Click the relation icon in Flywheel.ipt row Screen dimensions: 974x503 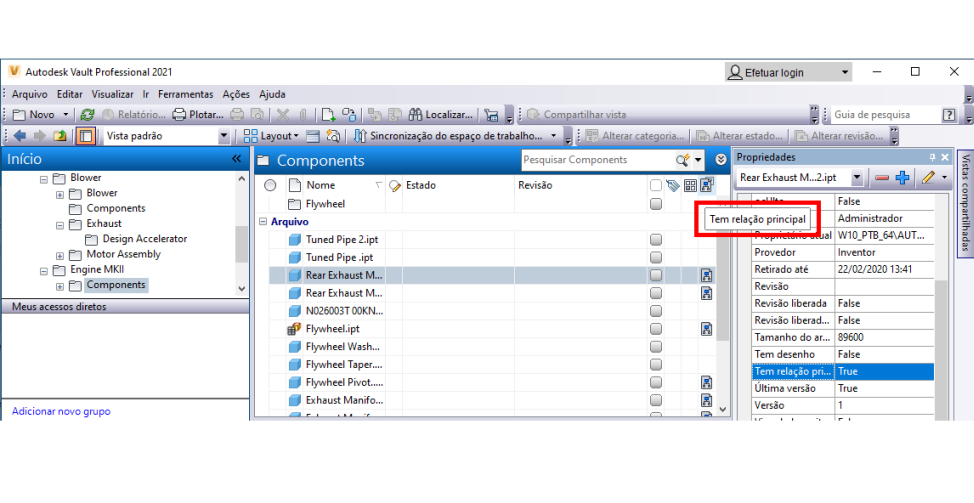pyautogui.click(x=706, y=329)
